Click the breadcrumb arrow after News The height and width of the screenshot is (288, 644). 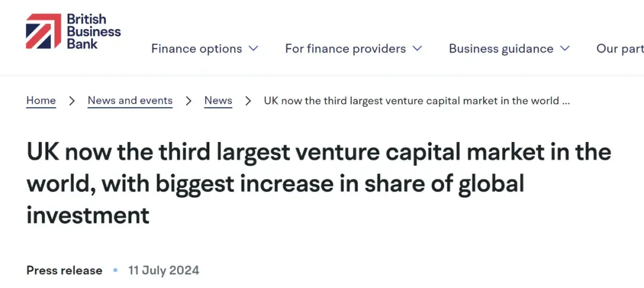coord(248,101)
